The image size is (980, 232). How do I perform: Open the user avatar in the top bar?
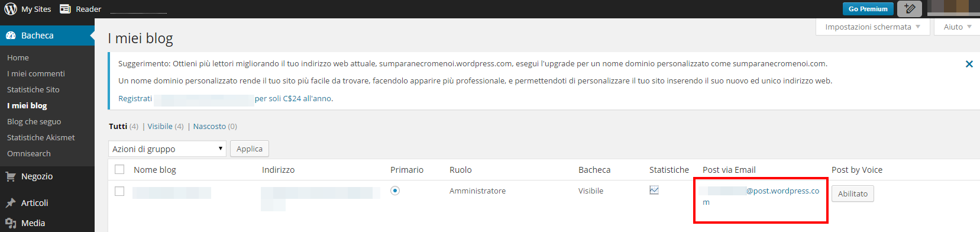(x=953, y=8)
